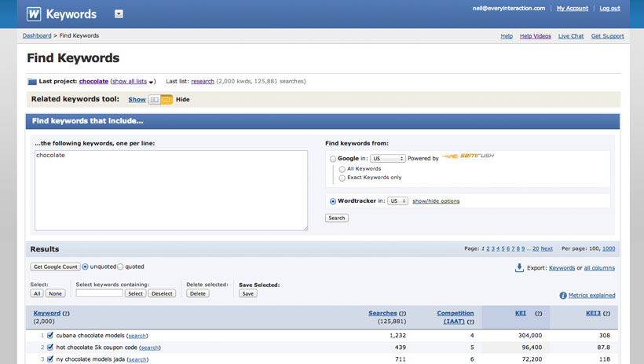Click the Deselect button
The image size is (644, 364).
(162, 294)
